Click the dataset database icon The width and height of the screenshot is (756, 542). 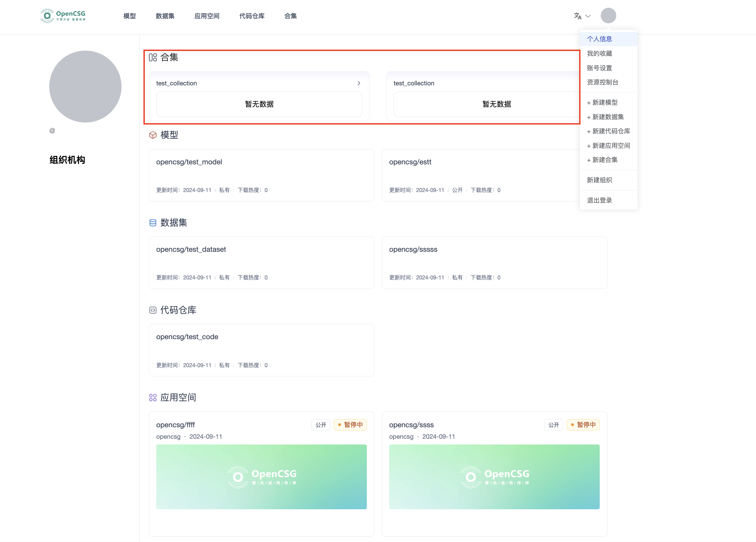(153, 223)
